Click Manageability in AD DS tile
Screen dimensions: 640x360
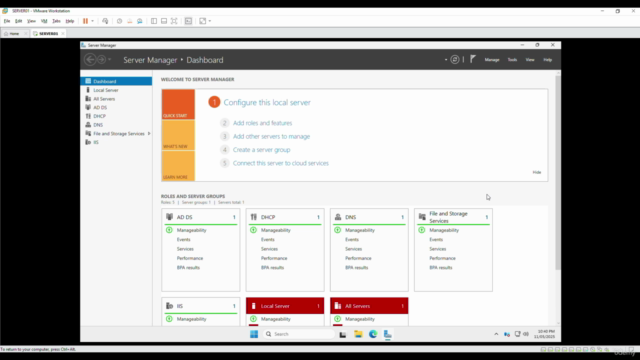tap(191, 230)
